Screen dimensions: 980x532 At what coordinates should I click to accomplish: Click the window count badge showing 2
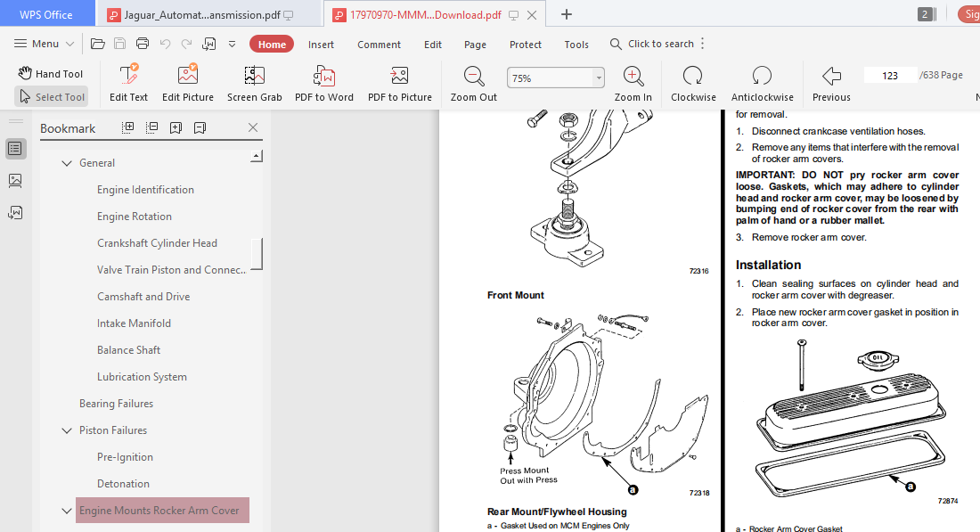point(926,14)
